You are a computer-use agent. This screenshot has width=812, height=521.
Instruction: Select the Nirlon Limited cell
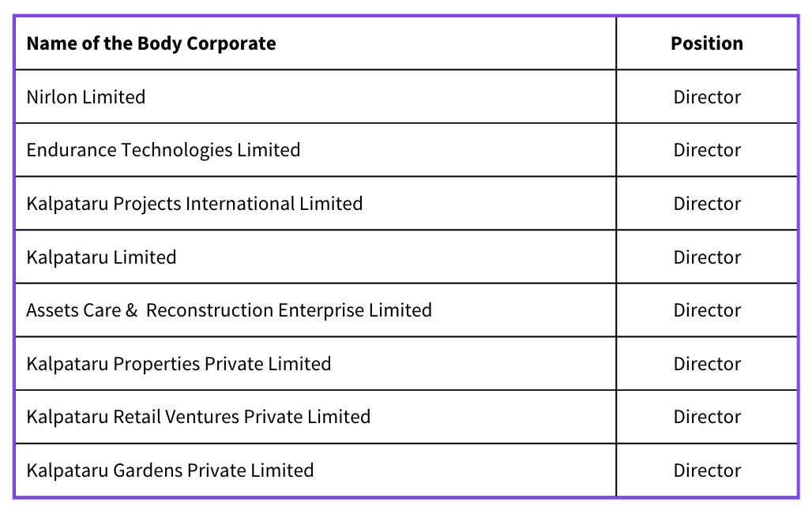tap(315, 97)
